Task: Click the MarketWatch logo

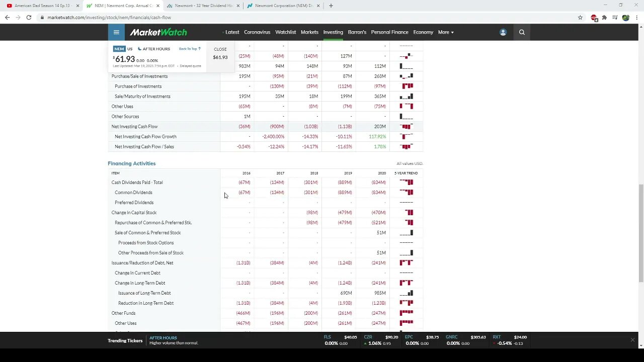Action: [x=158, y=32]
